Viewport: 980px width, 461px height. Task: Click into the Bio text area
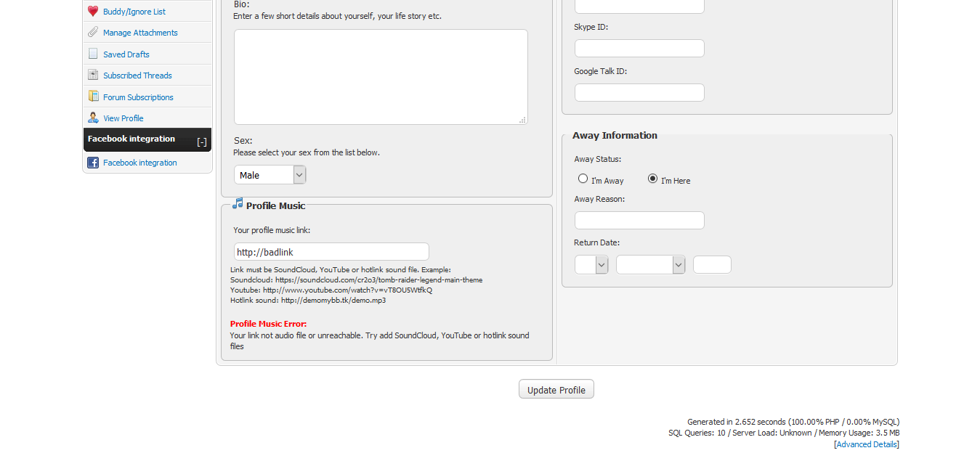381,77
